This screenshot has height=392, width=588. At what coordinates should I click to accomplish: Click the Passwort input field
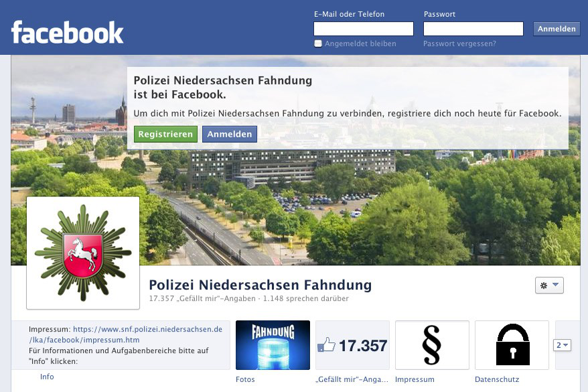point(473,29)
